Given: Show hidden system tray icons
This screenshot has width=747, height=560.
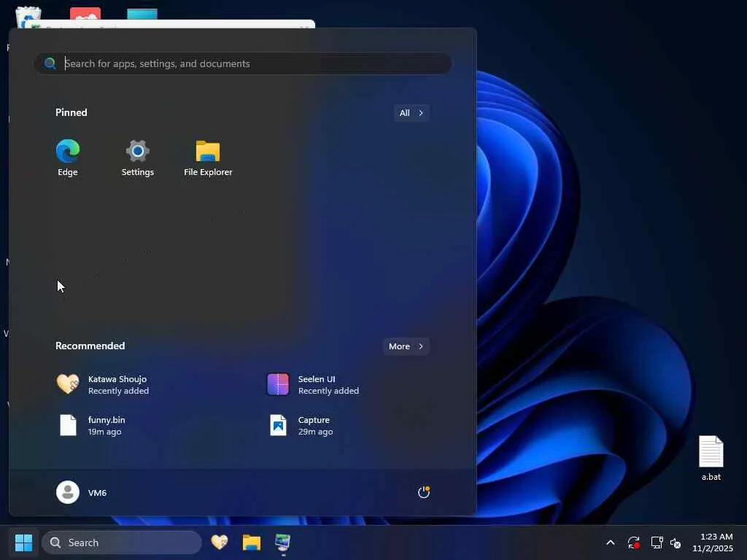Looking at the screenshot, I should point(611,542).
